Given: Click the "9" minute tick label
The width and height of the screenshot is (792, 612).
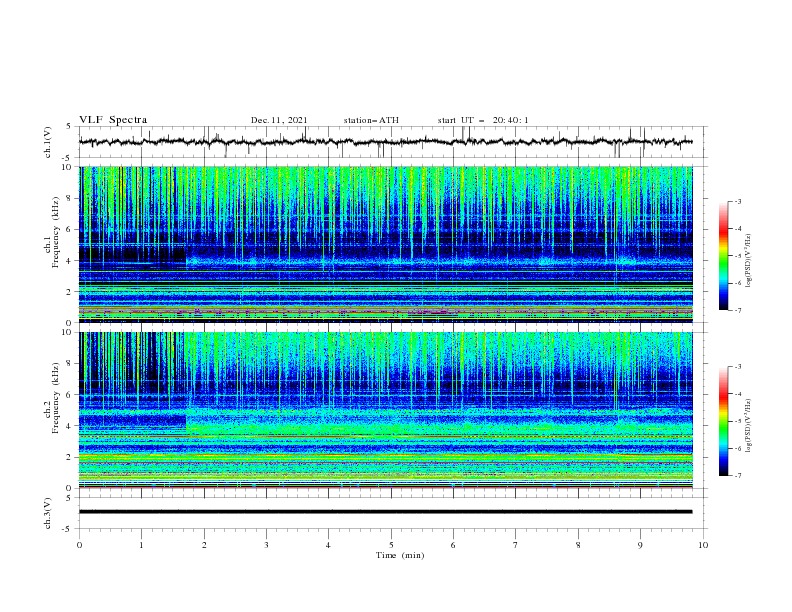Looking at the screenshot, I should (x=640, y=545).
